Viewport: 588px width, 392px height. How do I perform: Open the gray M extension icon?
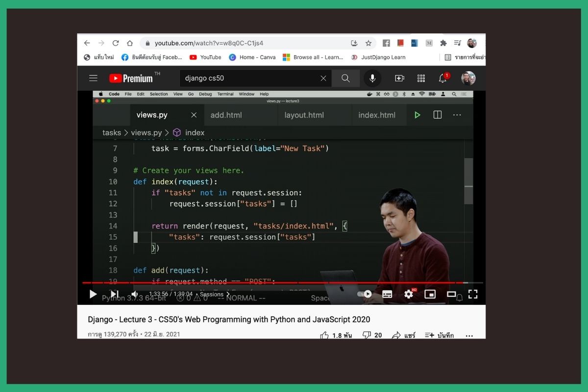click(429, 43)
